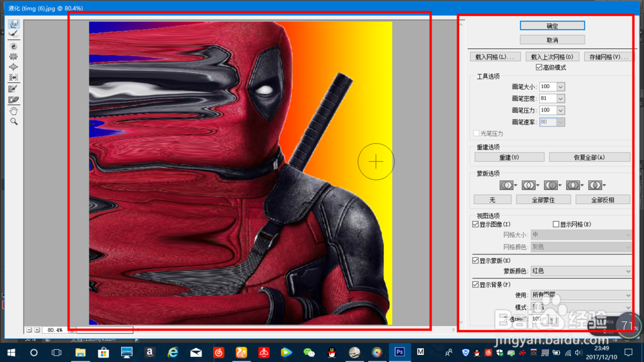Toggle the 显示图像 checkbox
This screenshot has width=644, height=362.
click(x=475, y=224)
